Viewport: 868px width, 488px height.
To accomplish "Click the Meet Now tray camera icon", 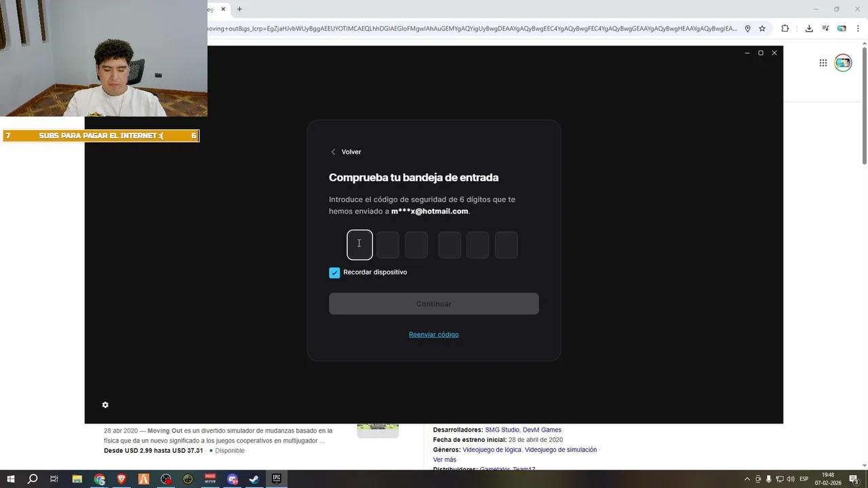I will tap(758, 479).
